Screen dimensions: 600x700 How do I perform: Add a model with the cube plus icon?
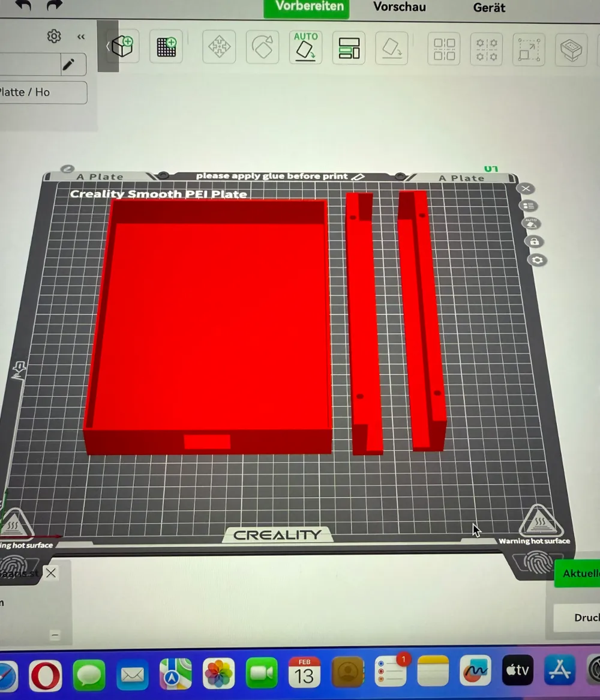(122, 46)
